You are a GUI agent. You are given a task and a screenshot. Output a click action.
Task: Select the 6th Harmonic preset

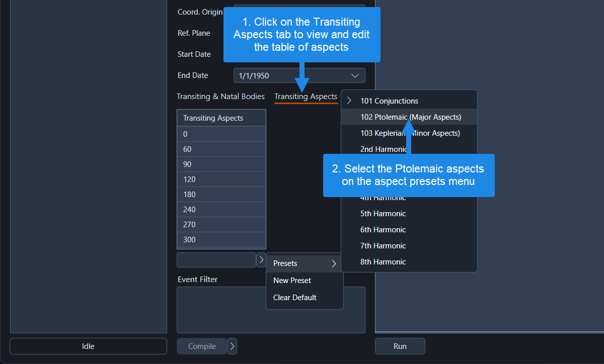383,230
